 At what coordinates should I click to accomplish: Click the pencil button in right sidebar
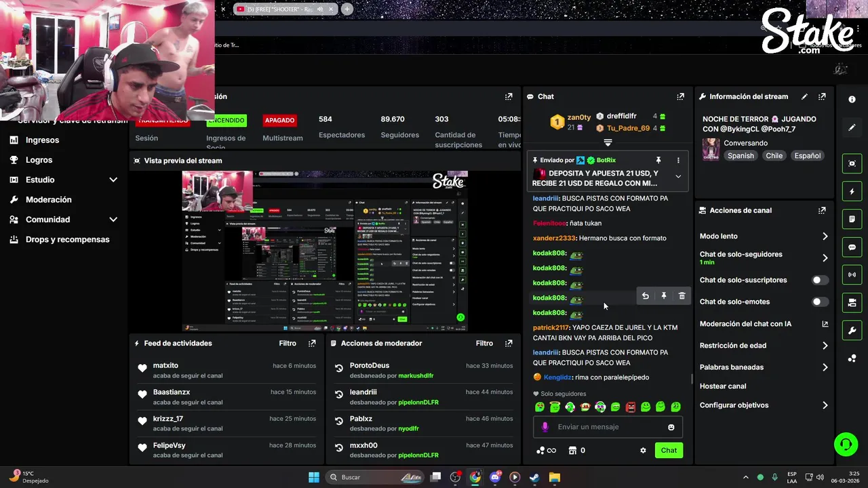click(x=852, y=127)
